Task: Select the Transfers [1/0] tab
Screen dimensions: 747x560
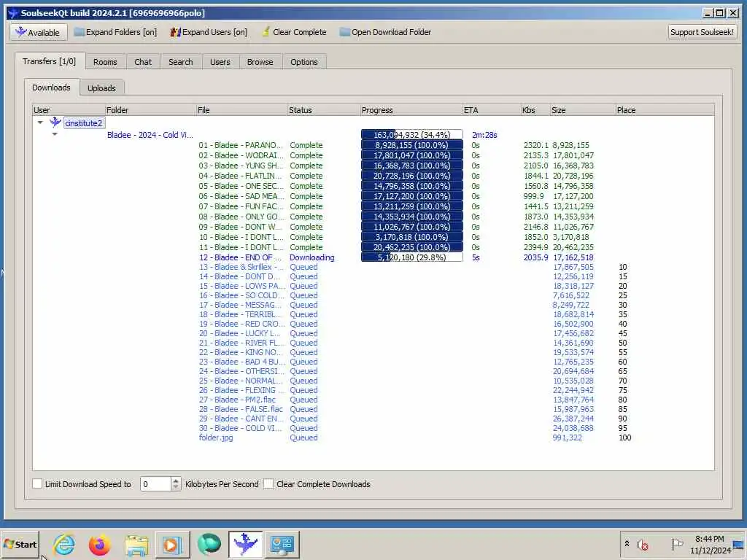Action: pyautogui.click(x=49, y=61)
